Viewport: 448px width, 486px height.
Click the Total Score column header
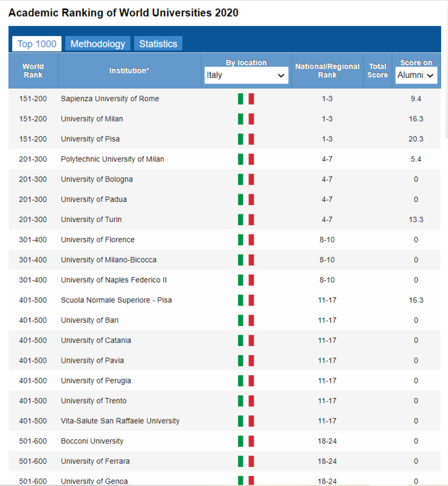(x=378, y=71)
